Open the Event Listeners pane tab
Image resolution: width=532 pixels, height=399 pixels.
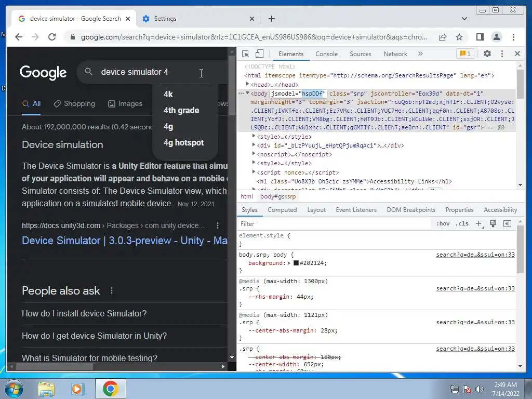click(356, 210)
